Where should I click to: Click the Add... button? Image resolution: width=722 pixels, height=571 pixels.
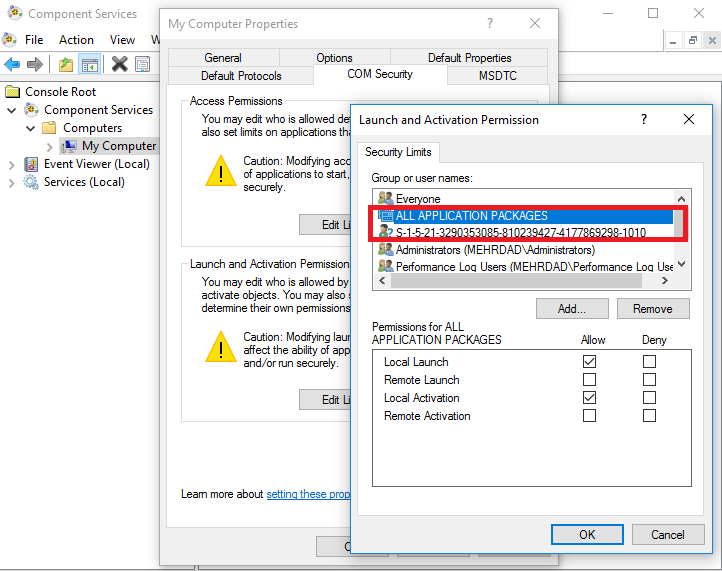[572, 309]
